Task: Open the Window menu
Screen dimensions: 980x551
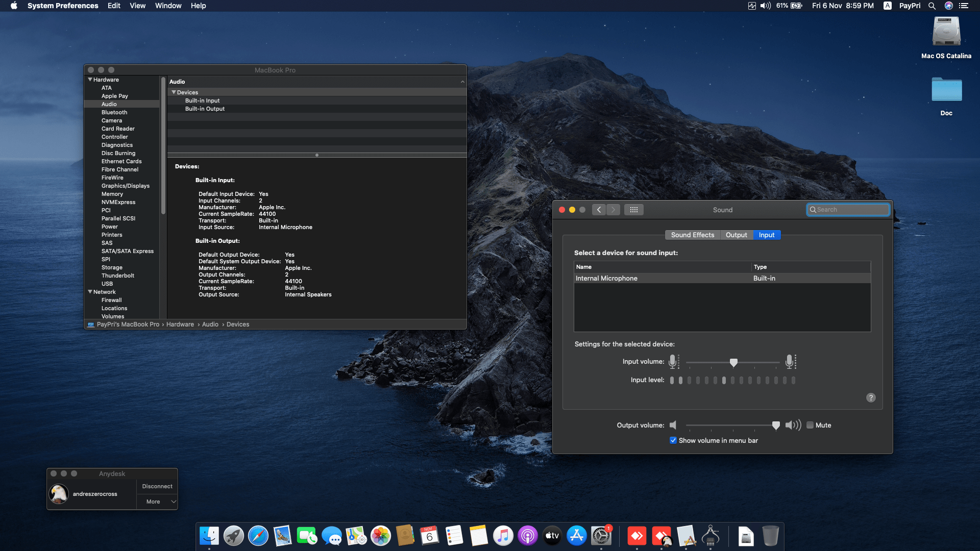Action: click(168, 6)
